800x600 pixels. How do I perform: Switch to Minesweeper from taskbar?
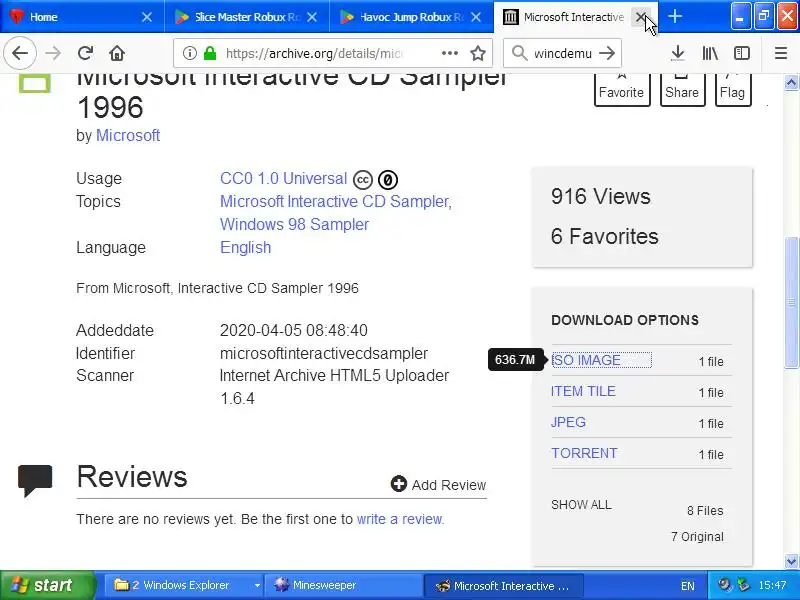click(x=344, y=585)
